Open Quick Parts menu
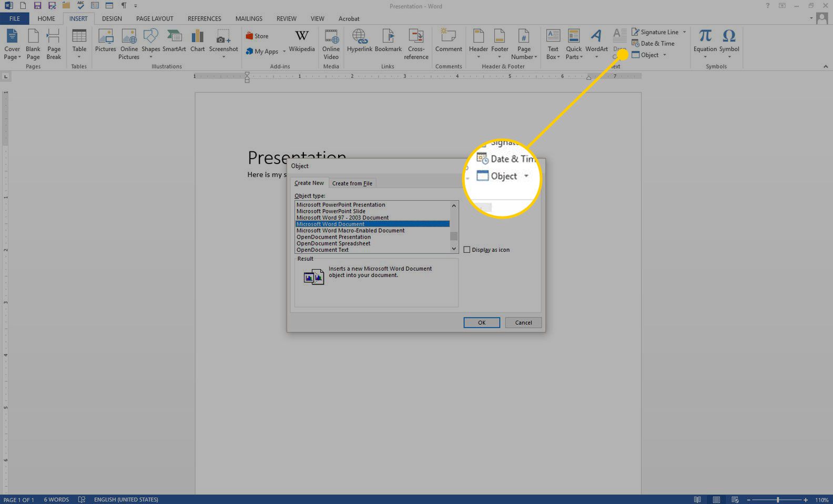 574,44
